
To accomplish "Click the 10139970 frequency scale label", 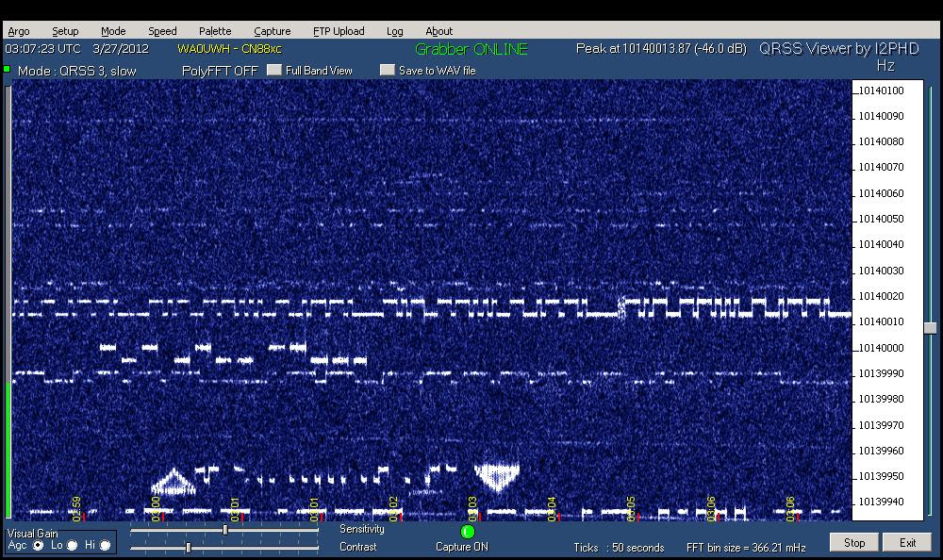I will tap(881, 424).
